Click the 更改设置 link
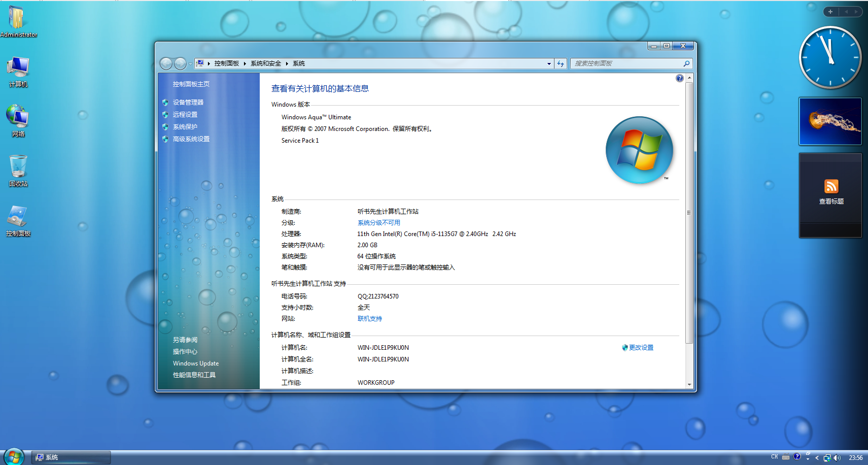 [641, 348]
